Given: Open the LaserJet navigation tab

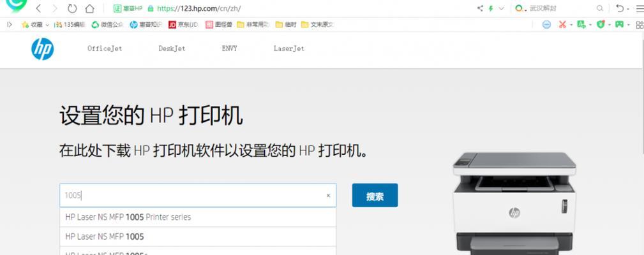Looking at the screenshot, I should (288, 48).
